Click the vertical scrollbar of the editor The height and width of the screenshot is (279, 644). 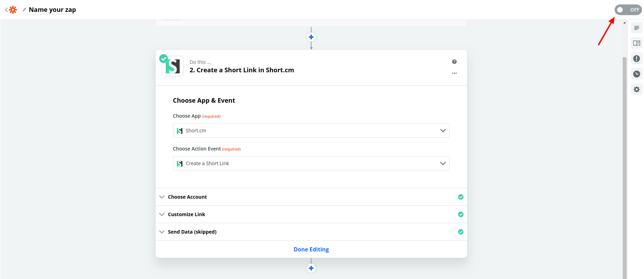coord(624,168)
